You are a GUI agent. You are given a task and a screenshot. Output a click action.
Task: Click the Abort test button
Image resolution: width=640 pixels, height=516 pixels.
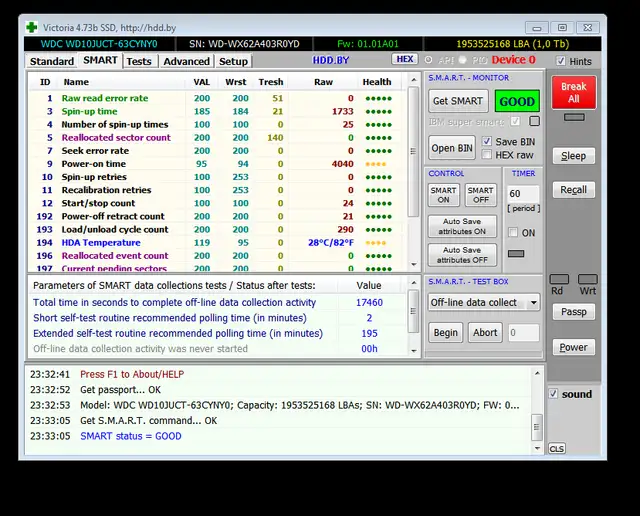[x=485, y=333]
